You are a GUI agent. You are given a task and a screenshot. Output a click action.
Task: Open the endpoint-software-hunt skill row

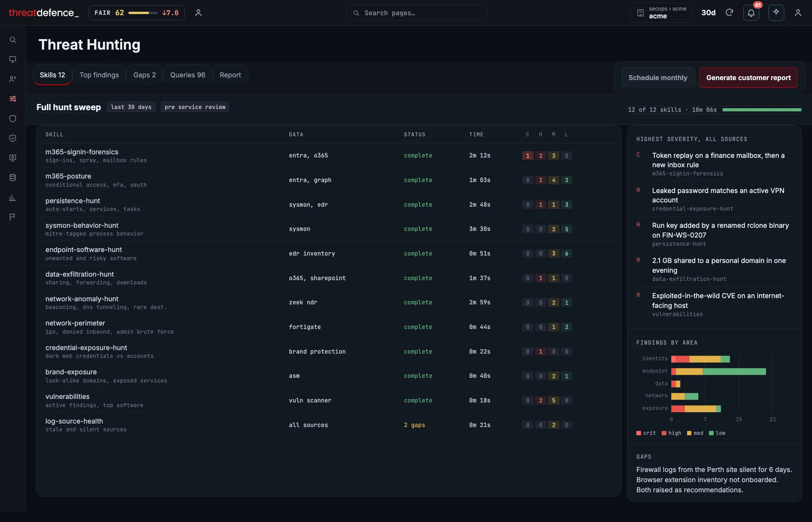pyautogui.click(x=328, y=254)
